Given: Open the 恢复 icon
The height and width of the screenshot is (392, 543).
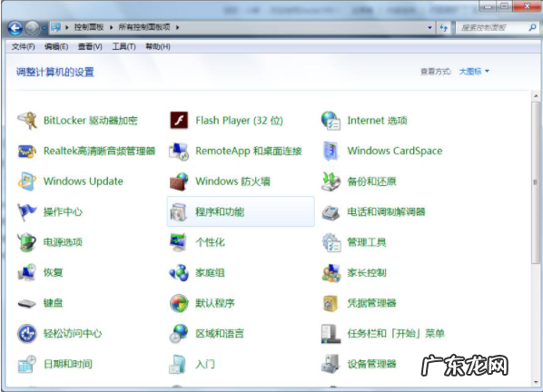Looking at the screenshot, I should tap(27, 272).
